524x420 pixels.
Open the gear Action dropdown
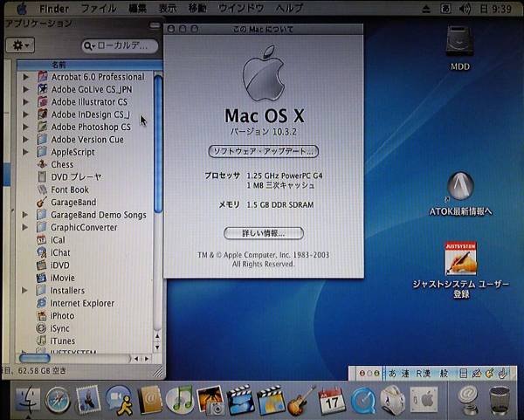pos(20,45)
